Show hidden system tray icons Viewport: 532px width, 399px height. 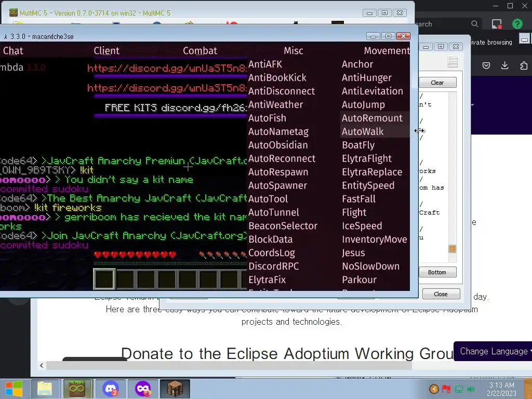434,389
